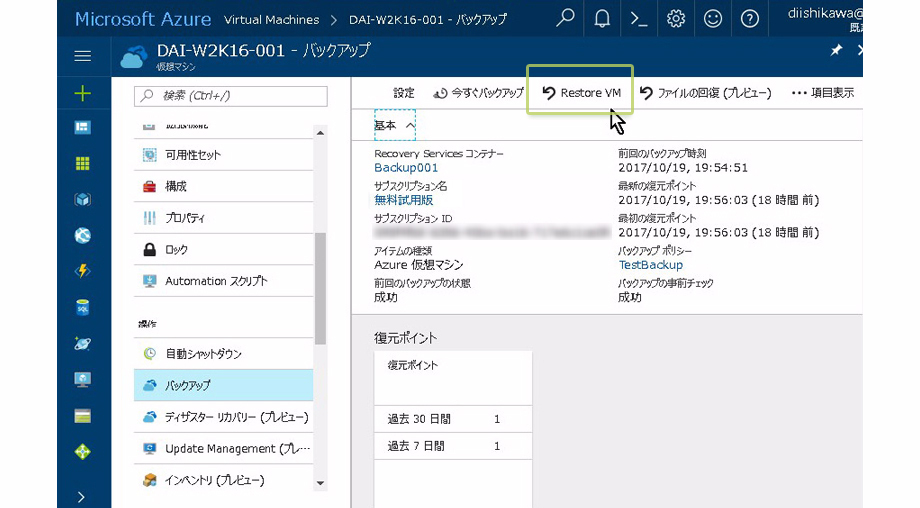Select 可用性セット in the resource menu
920x508 pixels.
(x=224, y=155)
